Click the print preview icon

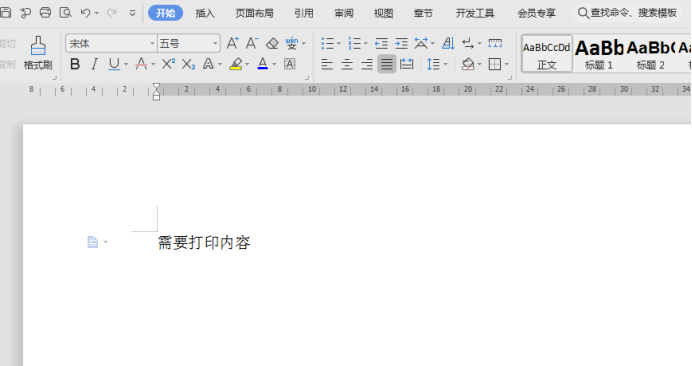coord(65,13)
